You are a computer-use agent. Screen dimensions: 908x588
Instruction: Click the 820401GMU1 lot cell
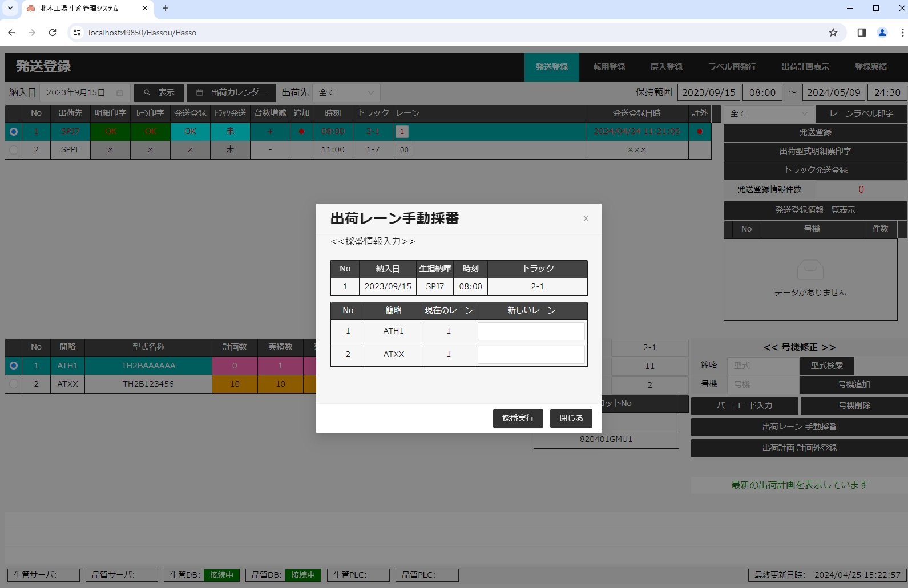point(606,440)
